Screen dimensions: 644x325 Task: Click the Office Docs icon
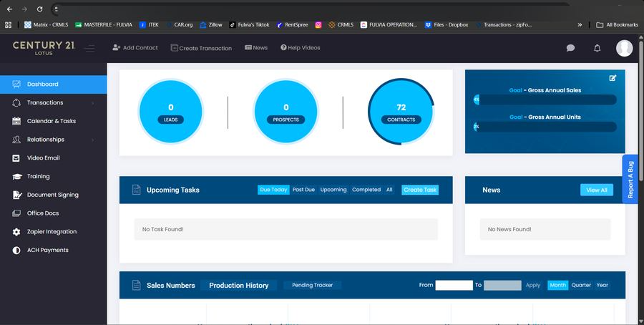(x=16, y=213)
